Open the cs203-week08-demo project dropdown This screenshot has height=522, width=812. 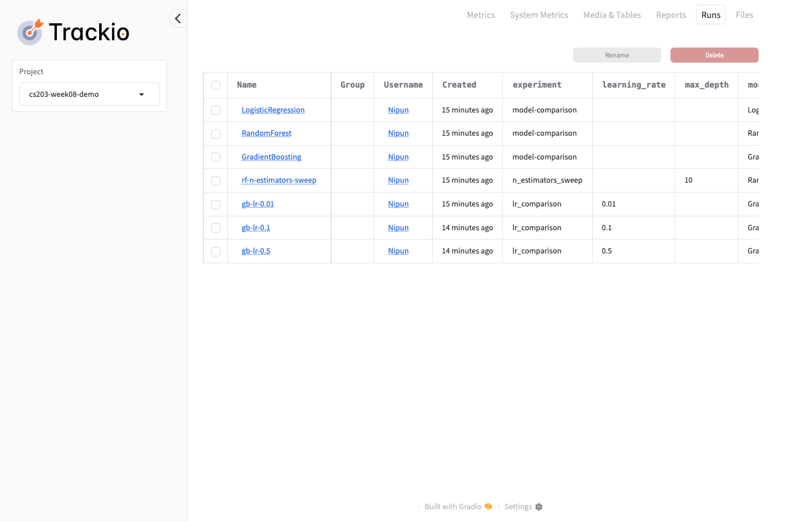click(x=89, y=94)
